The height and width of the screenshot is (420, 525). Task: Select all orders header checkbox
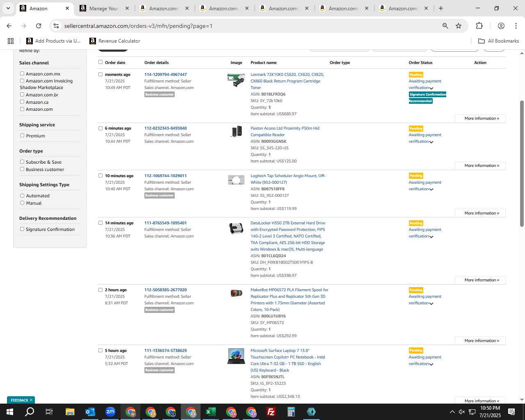pos(100,62)
